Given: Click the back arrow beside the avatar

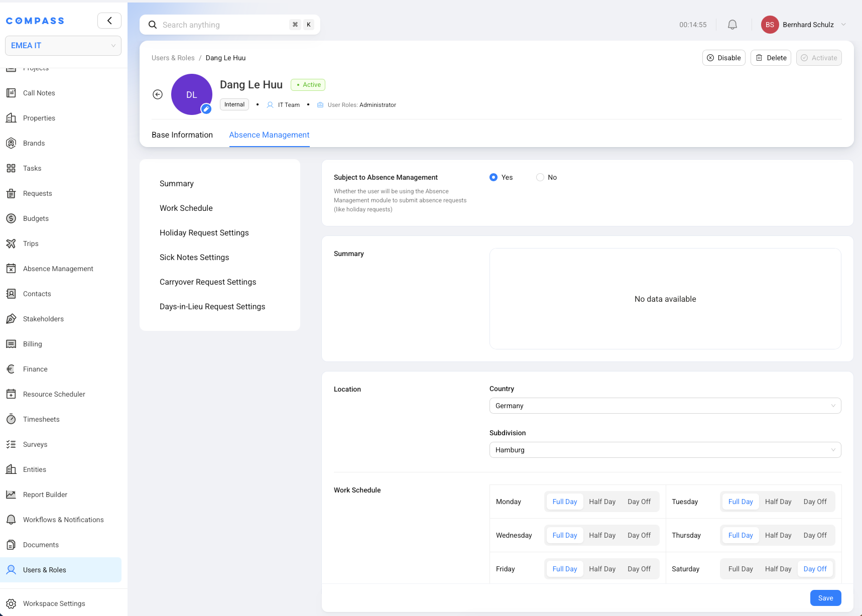Looking at the screenshot, I should pos(158,94).
